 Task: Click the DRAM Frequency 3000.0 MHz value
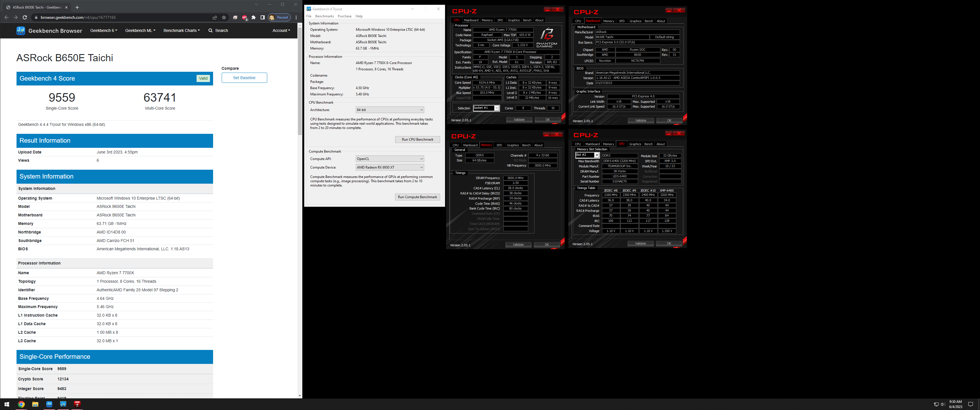click(515, 178)
